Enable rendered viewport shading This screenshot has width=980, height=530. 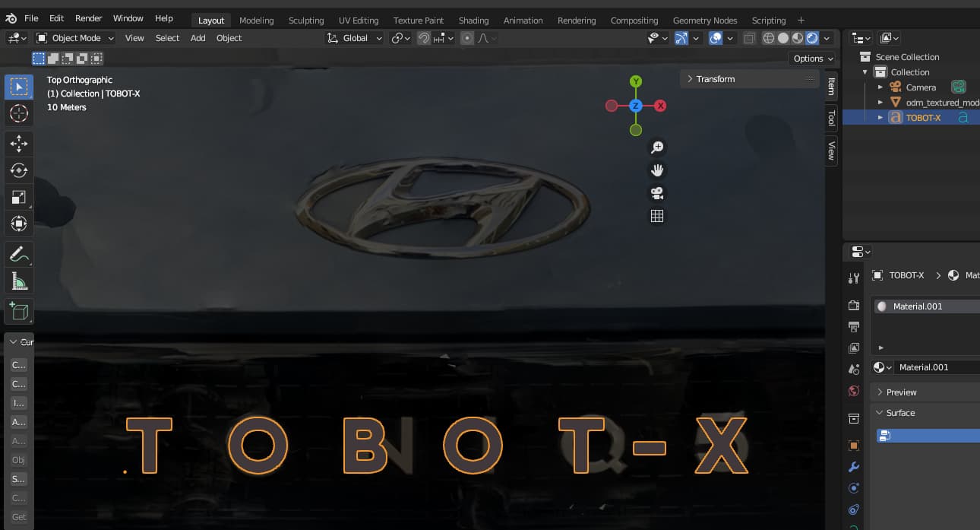812,38
